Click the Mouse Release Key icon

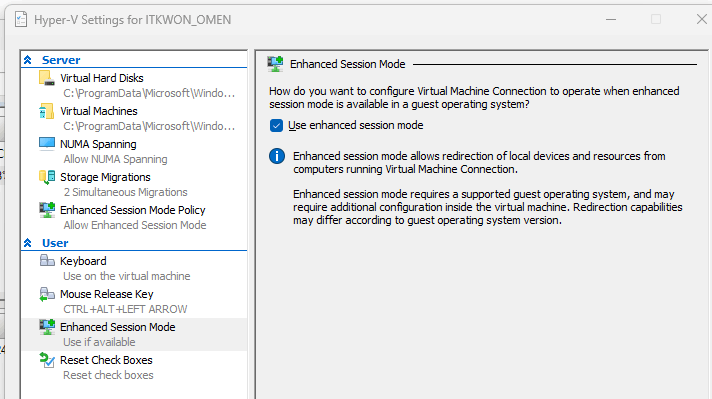[x=47, y=294]
